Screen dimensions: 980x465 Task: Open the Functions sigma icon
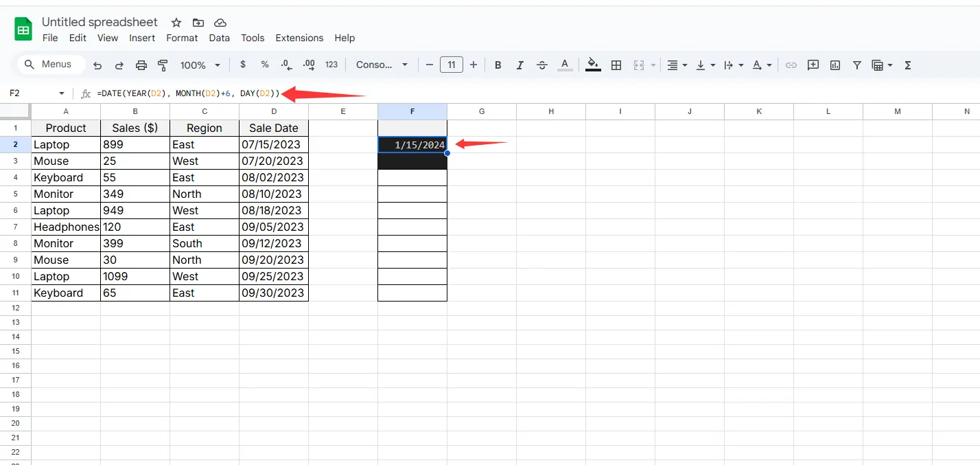pos(908,65)
